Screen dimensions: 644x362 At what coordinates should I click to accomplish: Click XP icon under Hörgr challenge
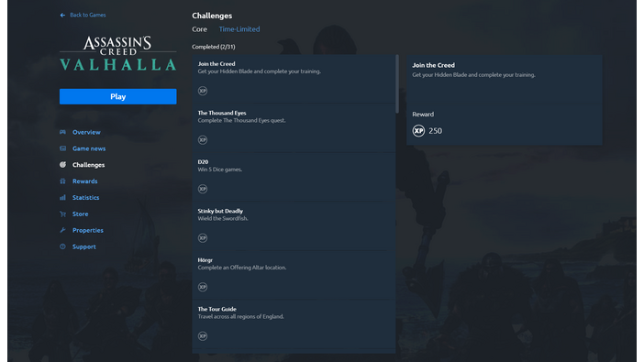(x=203, y=287)
